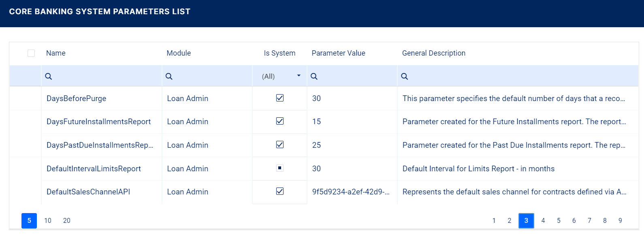644x235 pixels.
Task: Toggle Is System checkbox for DefaultIntervalLimitsReport
Action: coord(279,168)
